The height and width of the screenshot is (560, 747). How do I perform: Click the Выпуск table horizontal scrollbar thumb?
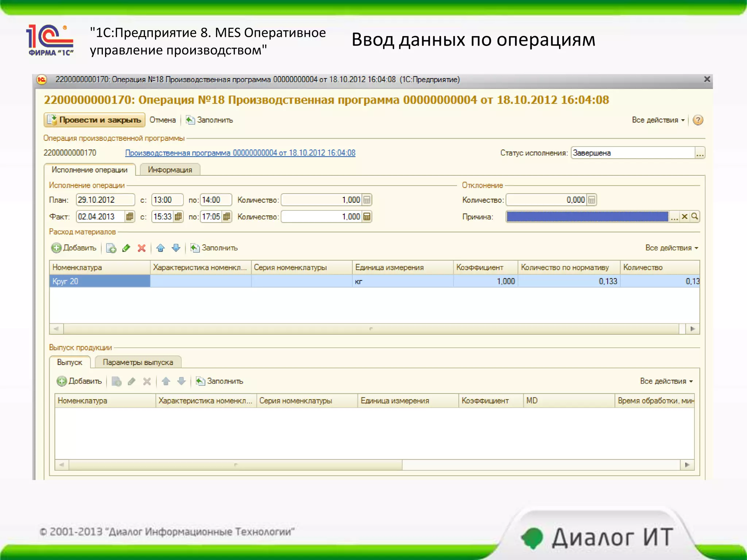[236, 465]
